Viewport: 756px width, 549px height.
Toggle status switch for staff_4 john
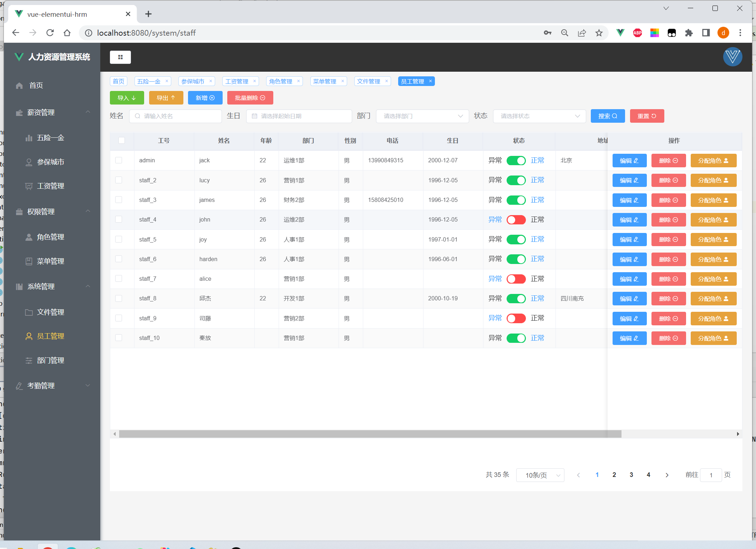pyautogui.click(x=516, y=220)
